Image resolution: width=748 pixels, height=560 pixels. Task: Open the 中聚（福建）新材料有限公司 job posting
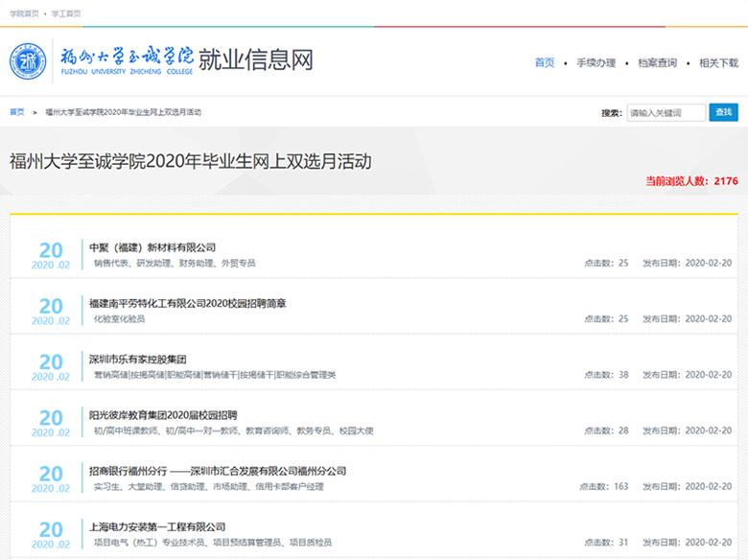point(152,247)
